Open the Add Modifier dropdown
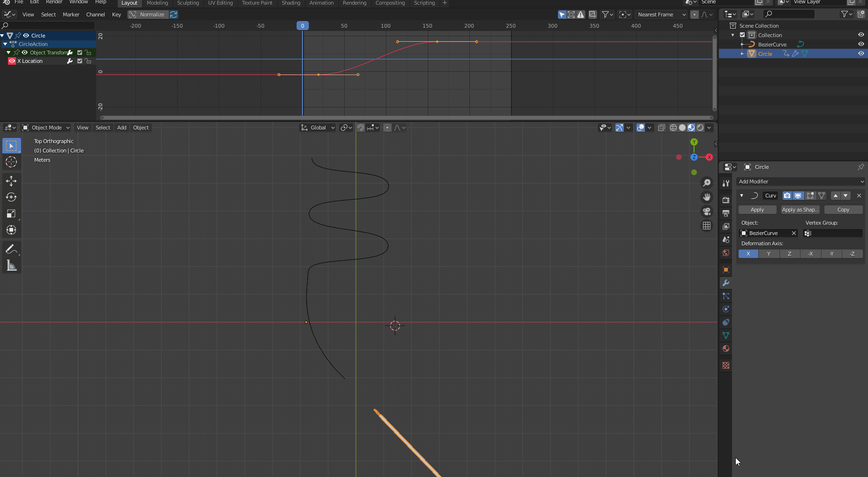Viewport: 868px width, 477px height. click(x=800, y=182)
